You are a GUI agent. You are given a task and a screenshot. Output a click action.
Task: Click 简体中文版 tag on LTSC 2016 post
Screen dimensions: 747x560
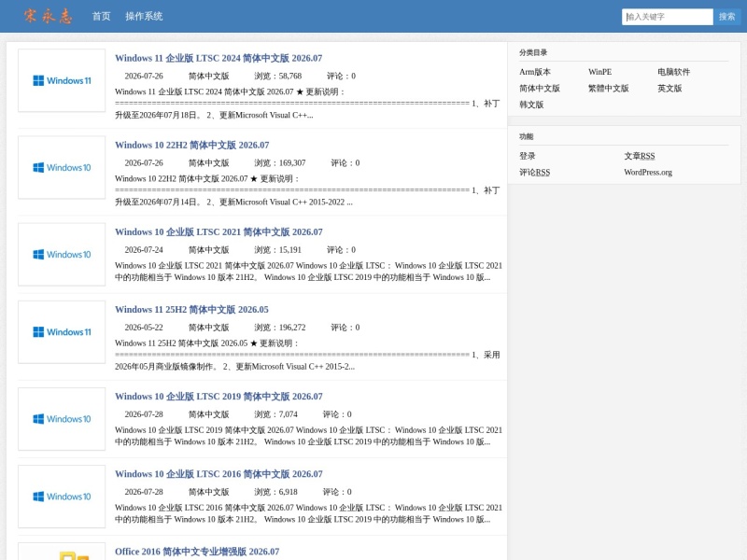pyautogui.click(x=208, y=492)
